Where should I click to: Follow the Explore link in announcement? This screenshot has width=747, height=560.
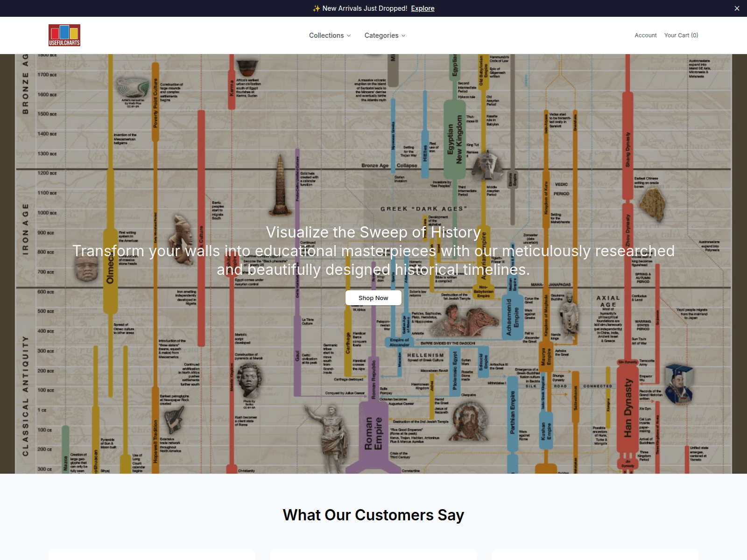pyautogui.click(x=423, y=8)
